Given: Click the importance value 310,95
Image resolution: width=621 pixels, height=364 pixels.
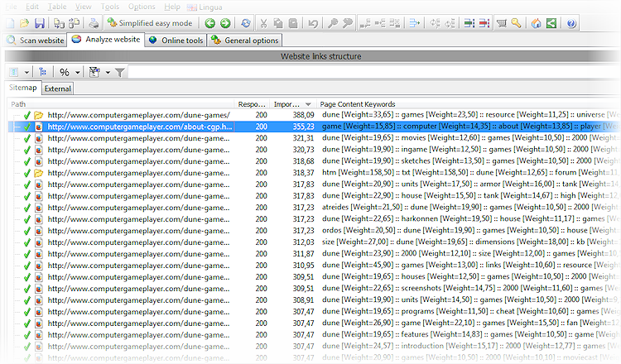Looking at the screenshot, I should click(303, 265).
